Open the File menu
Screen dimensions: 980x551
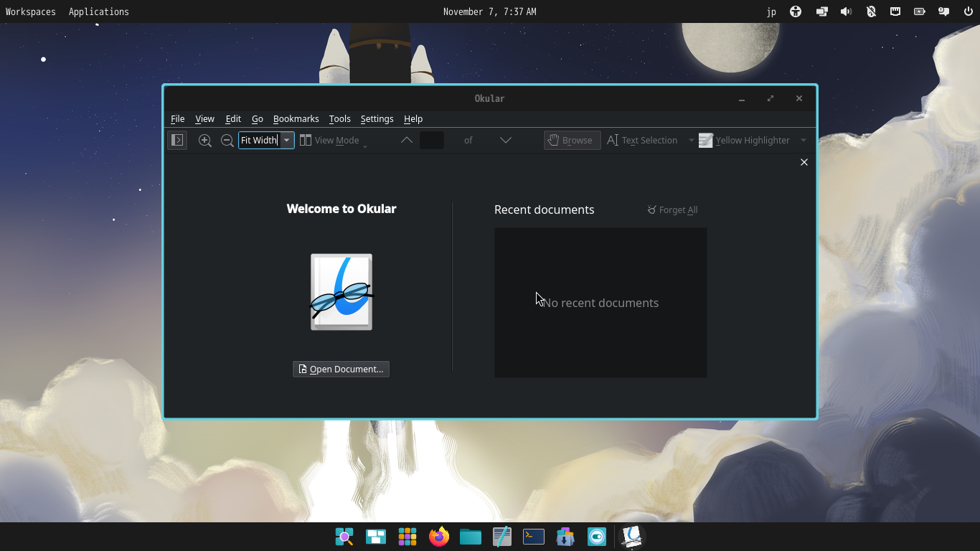(x=177, y=119)
